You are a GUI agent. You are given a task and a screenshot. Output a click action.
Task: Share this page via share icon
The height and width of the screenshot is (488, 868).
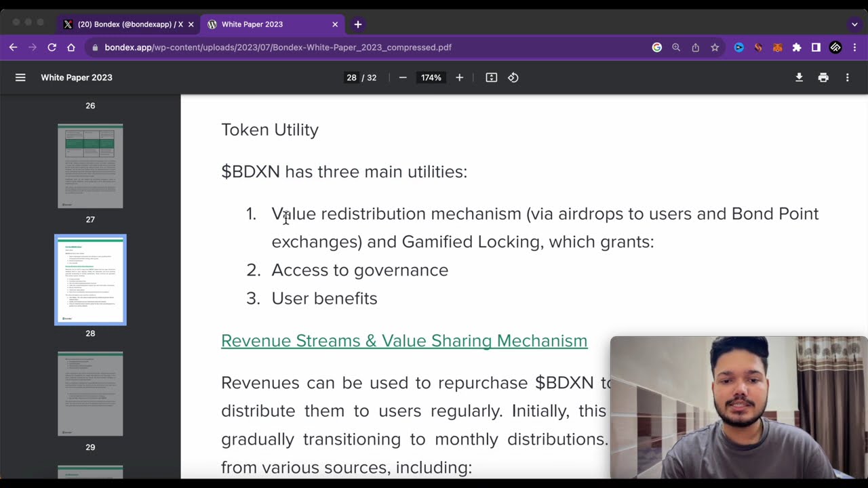click(695, 47)
